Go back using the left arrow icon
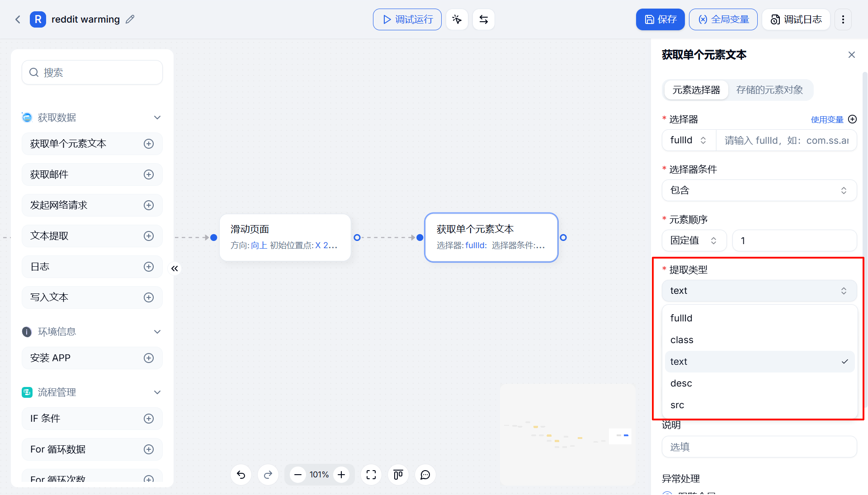Screen dimensions: 868x495 tap(18, 19)
